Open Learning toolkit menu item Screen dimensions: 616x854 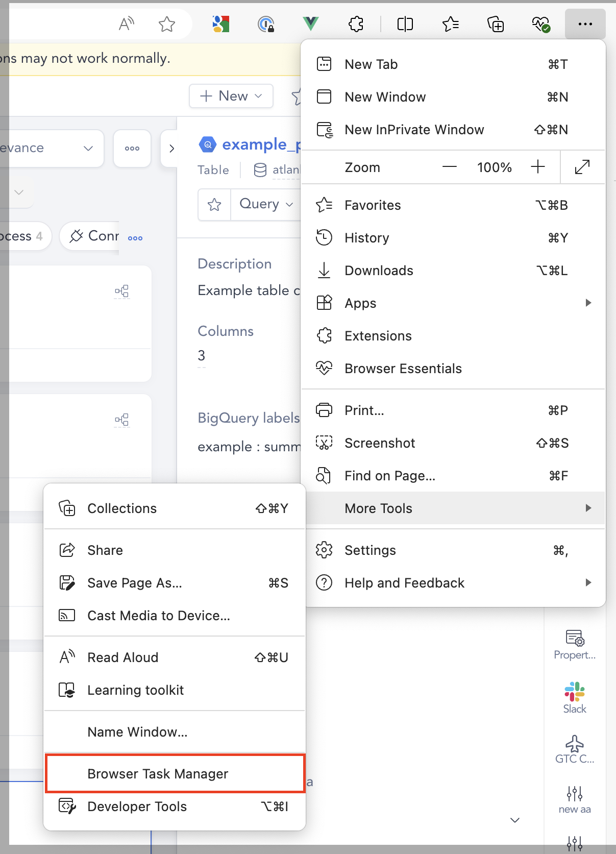point(175,690)
